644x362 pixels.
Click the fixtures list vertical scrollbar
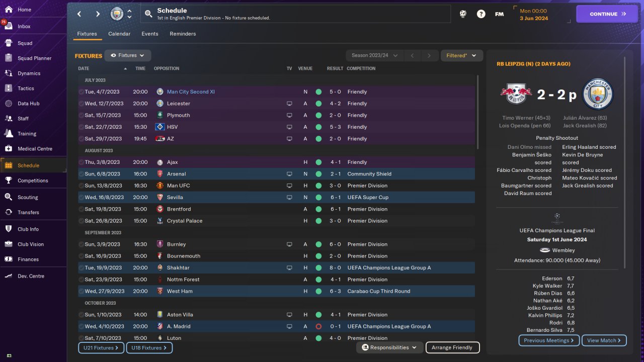coord(477,112)
